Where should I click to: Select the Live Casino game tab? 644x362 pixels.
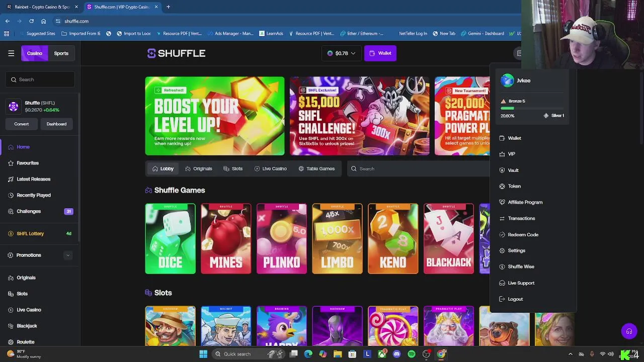pyautogui.click(x=271, y=169)
